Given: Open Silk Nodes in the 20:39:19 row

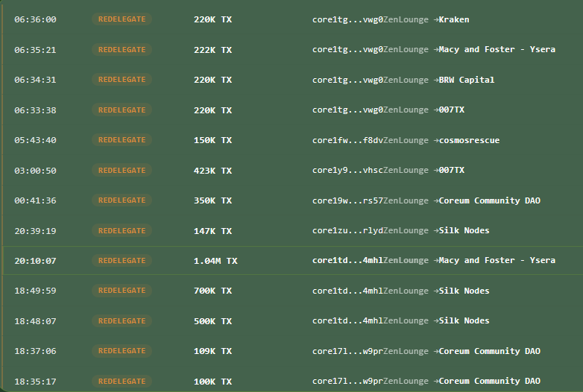Looking at the screenshot, I should click(464, 230).
